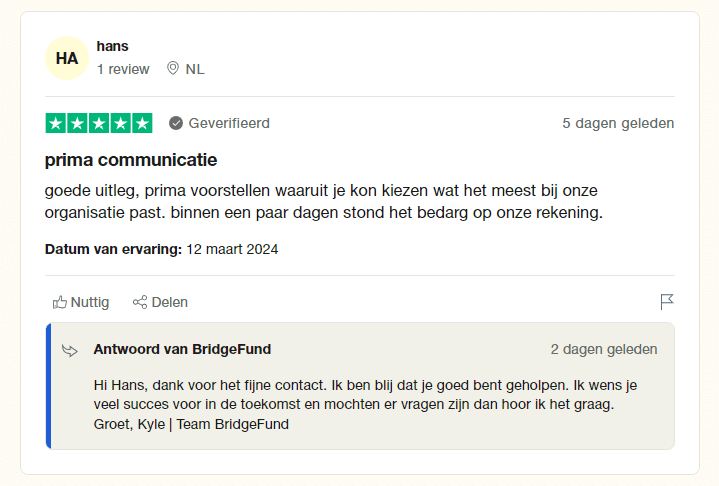
Task: Click the share icon
Action: click(140, 302)
